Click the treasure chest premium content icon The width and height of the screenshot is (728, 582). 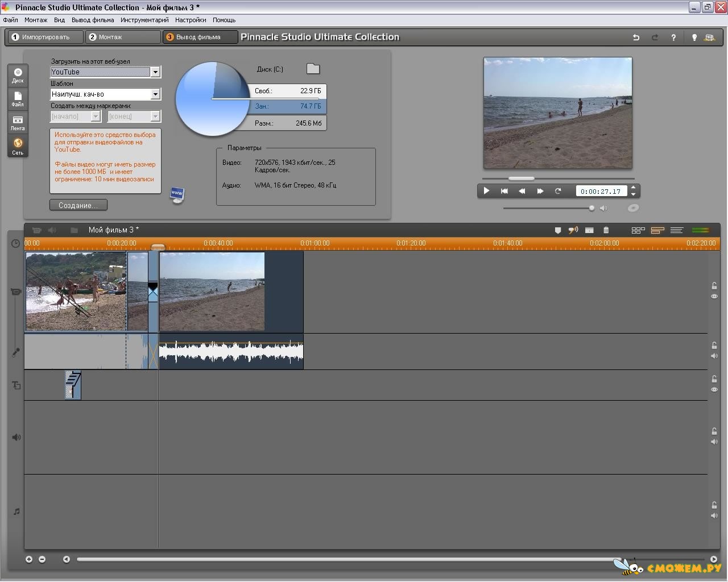coord(709,38)
